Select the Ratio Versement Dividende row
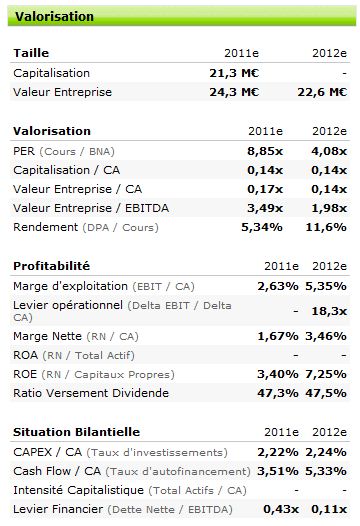The image size is (360, 526). tap(180, 393)
